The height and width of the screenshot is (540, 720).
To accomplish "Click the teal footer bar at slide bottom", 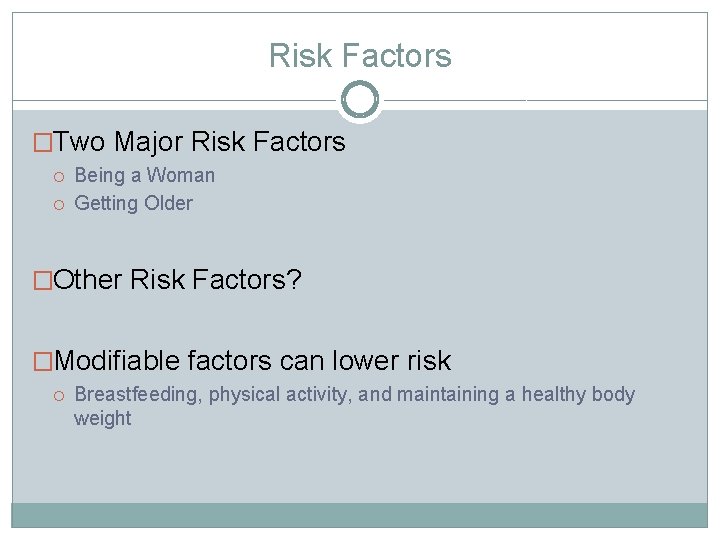I will [360, 515].
